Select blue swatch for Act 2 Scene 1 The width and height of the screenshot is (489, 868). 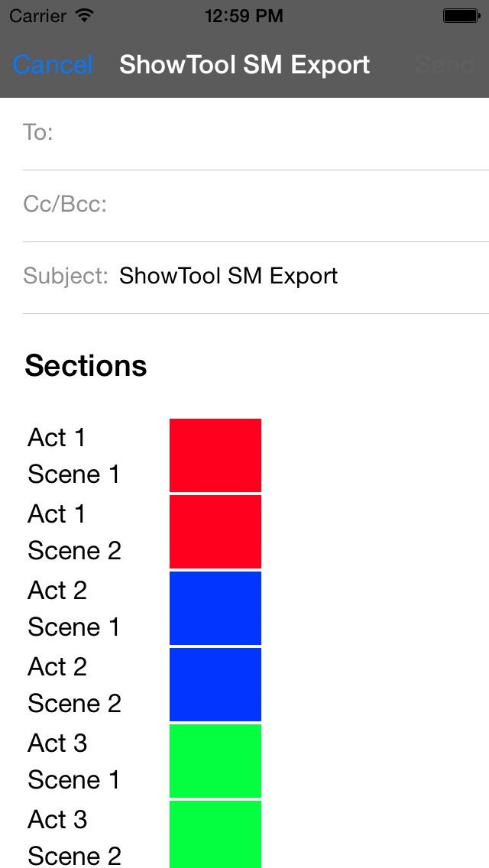pyautogui.click(x=215, y=607)
